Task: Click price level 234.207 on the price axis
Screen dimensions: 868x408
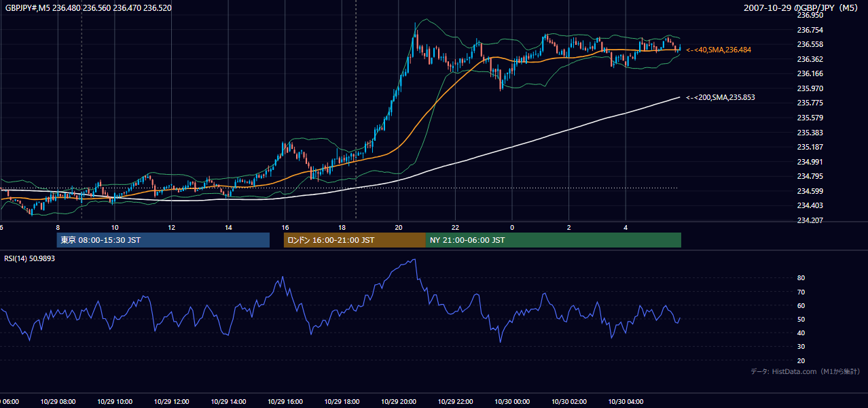Action: (810, 220)
